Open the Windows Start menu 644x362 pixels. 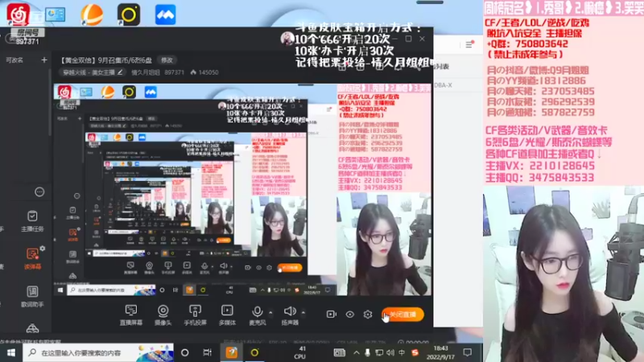click(x=11, y=352)
